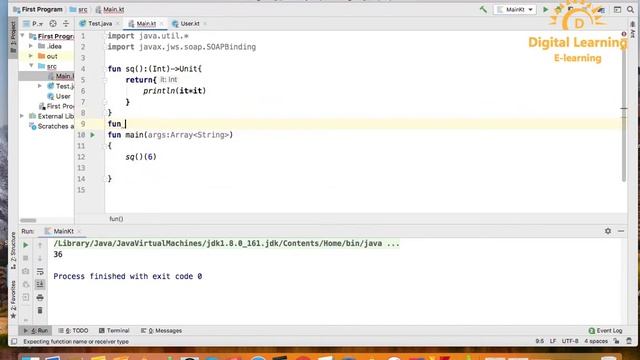Image resolution: width=640 pixels, height=360 pixels.
Task: Click the dump threads camera icon
Action: pos(26,271)
